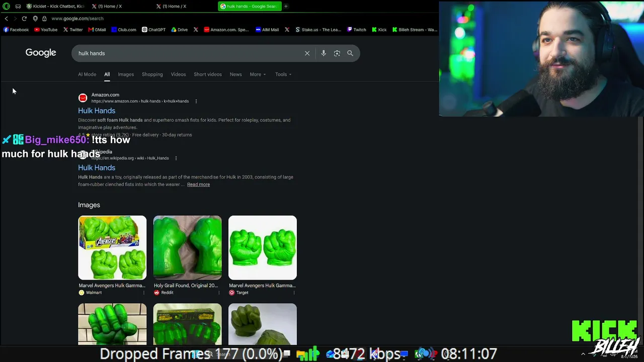This screenshot has height=362, width=644.
Task: Expand the More search filters dropdown
Action: tap(258, 74)
